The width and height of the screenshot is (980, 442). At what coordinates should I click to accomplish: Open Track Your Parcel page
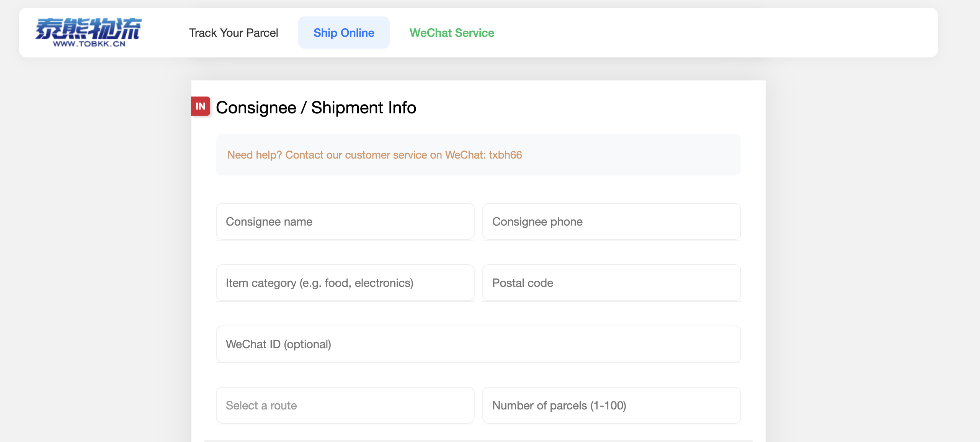pos(234,33)
